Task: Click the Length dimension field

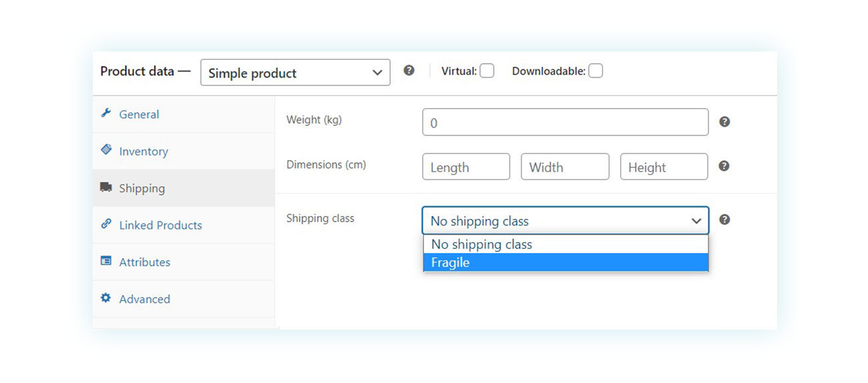Action: point(466,167)
